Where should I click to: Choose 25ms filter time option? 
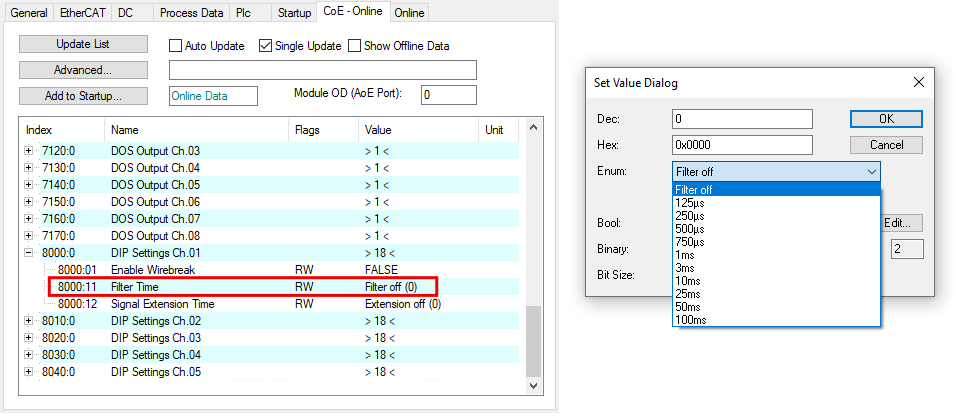tap(777, 294)
